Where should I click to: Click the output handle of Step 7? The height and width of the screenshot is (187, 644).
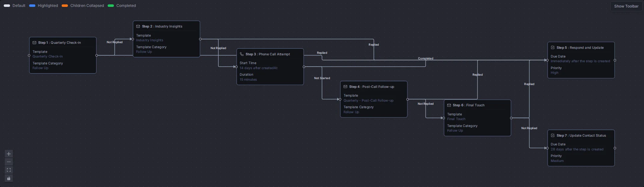[x=615, y=148]
